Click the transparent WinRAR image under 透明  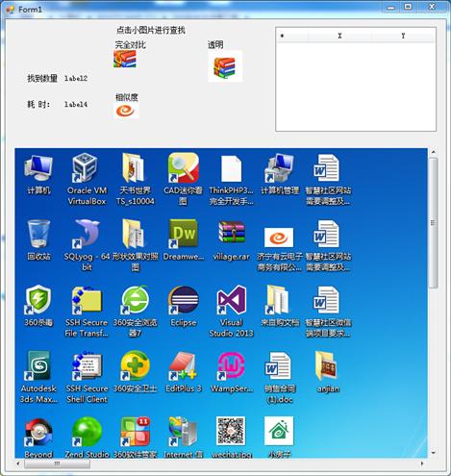225,66
